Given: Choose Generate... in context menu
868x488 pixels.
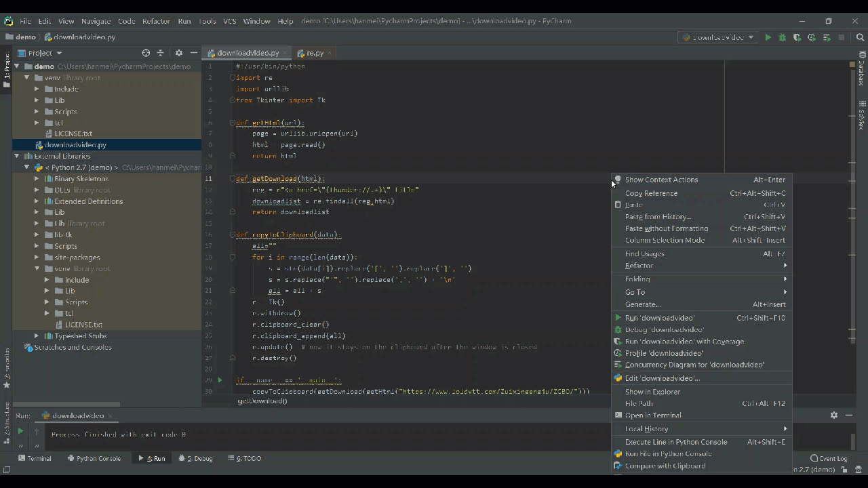Looking at the screenshot, I should tap(702, 305).
